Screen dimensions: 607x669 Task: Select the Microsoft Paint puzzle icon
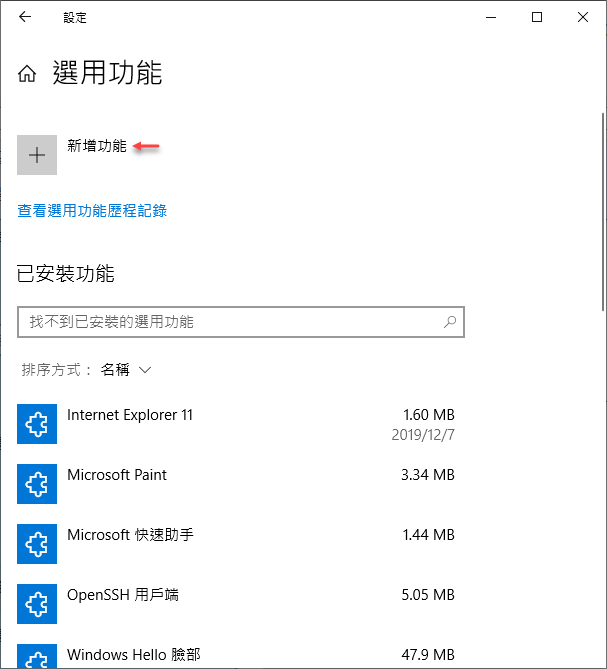(x=37, y=484)
